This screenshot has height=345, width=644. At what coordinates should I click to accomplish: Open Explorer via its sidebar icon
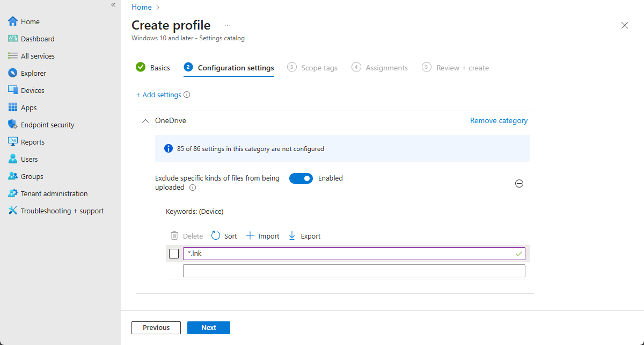coord(13,73)
